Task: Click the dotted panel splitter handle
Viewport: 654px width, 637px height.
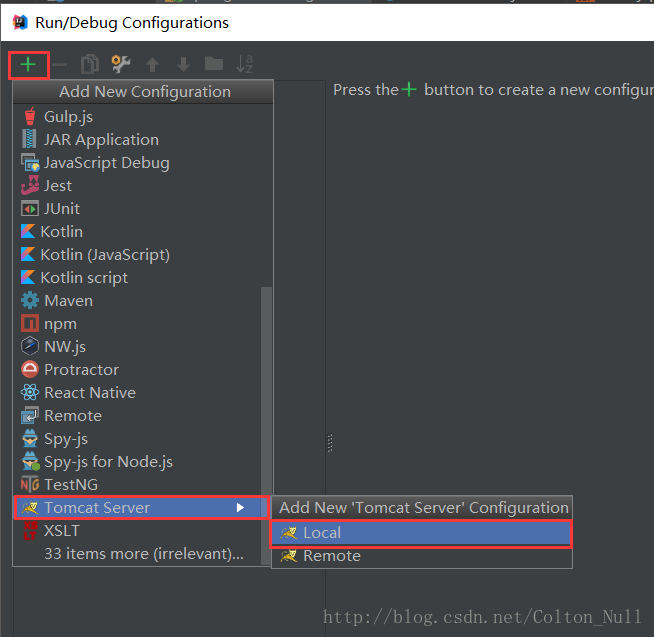Action: [330, 443]
